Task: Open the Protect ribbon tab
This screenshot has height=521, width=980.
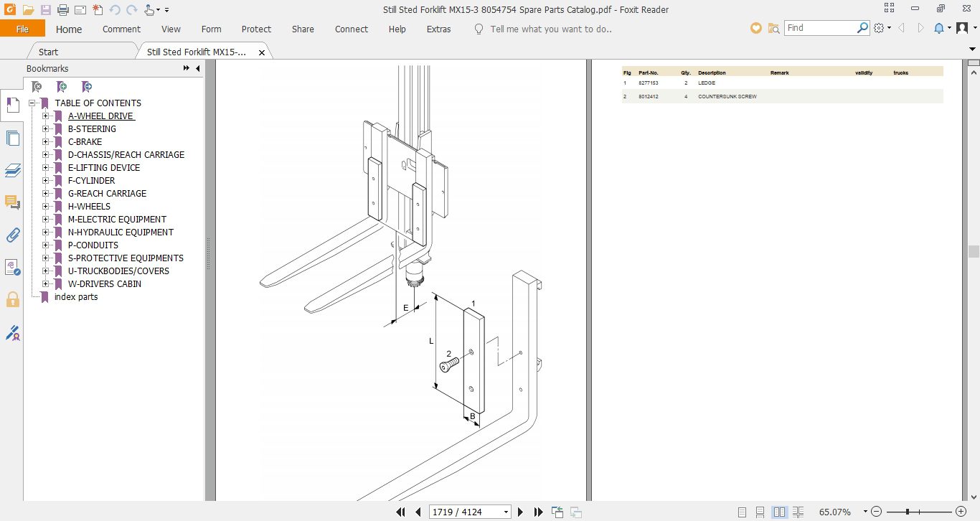Action: [x=256, y=29]
